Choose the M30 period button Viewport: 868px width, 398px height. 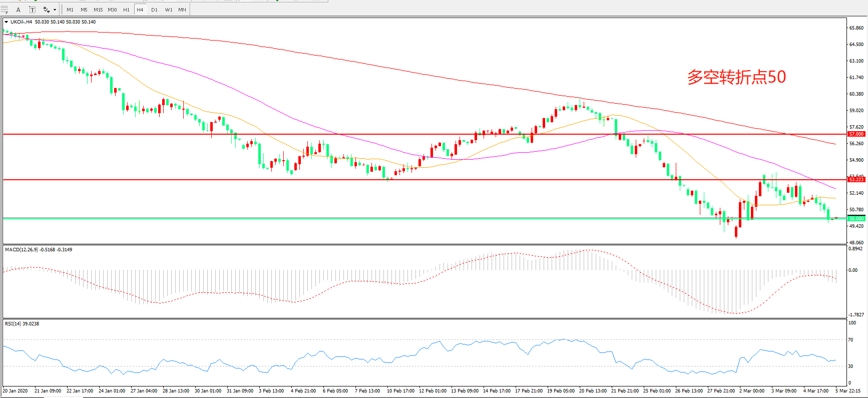[112, 10]
